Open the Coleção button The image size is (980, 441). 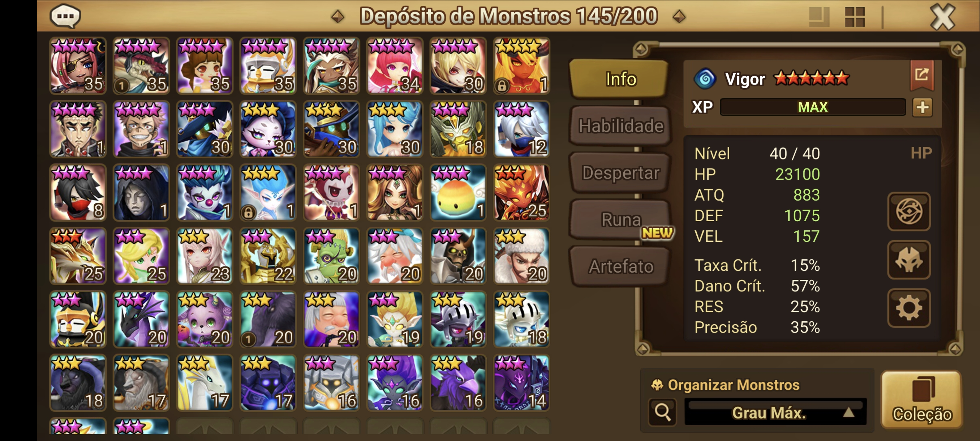[921, 400]
